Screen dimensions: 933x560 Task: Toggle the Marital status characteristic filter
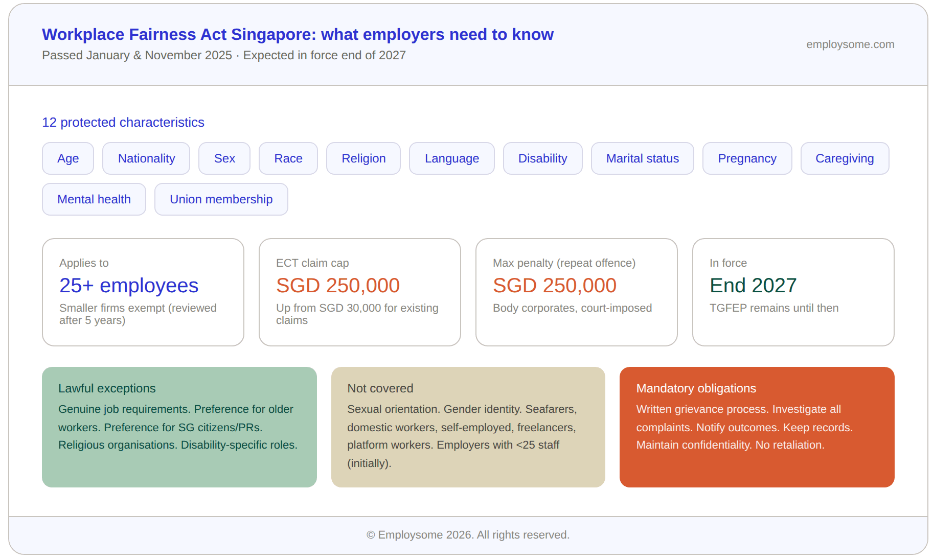click(642, 158)
